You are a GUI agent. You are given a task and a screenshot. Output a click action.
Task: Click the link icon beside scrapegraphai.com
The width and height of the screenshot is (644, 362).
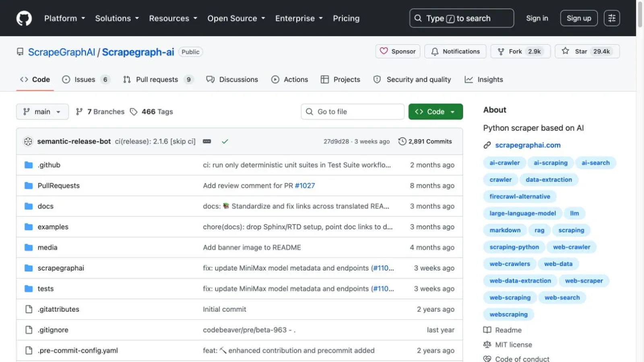click(487, 145)
